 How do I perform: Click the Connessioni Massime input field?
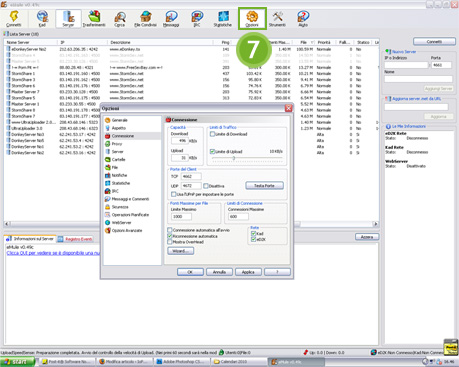(x=238, y=217)
